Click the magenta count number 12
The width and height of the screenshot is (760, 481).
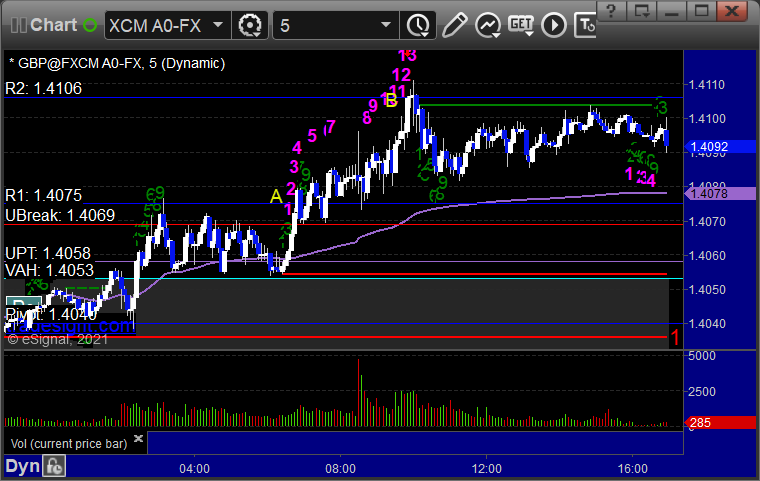(x=401, y=75)
